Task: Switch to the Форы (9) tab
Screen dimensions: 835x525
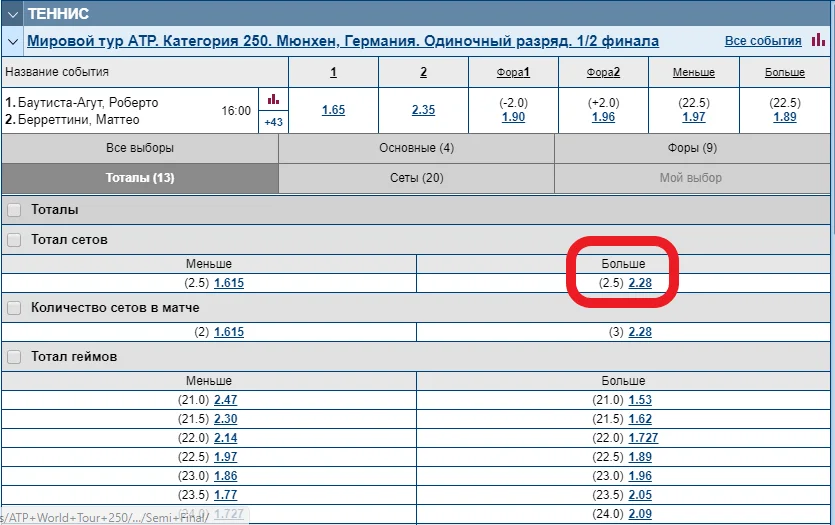Action: (x=692, y=148)
